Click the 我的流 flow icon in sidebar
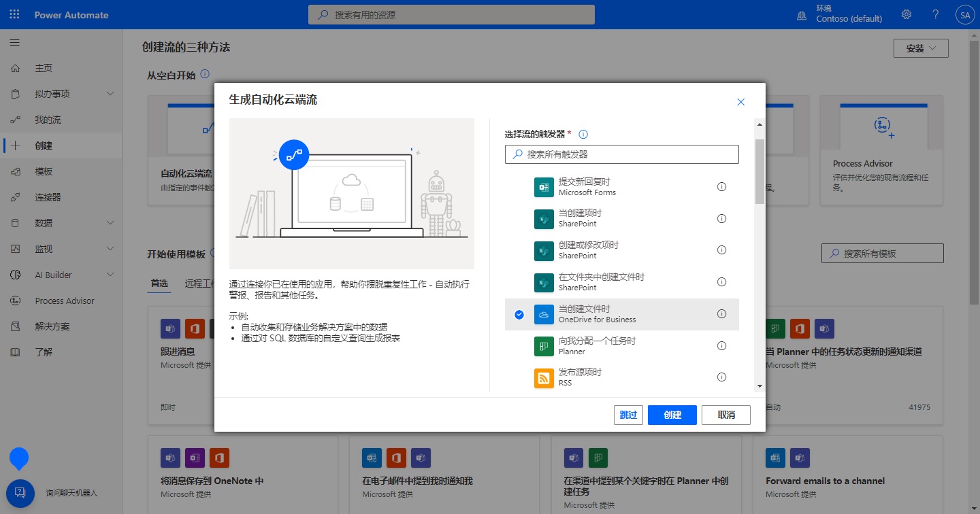The width and height of the screenshot is (980, 514). [16, 120]
